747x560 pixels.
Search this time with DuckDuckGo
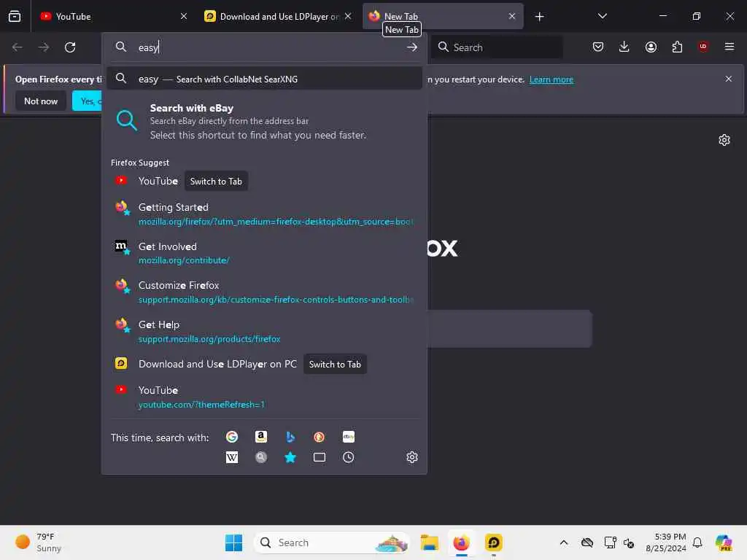pos(320,437)
